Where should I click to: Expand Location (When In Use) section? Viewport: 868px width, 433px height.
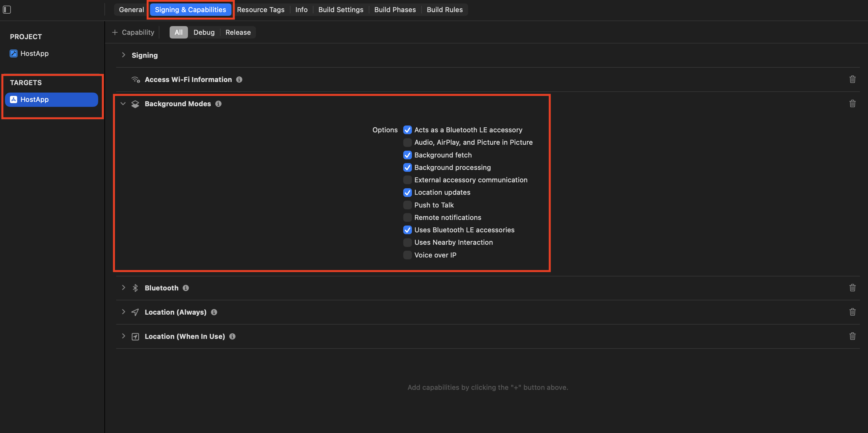pyautogui.click(x=123, y=336)
